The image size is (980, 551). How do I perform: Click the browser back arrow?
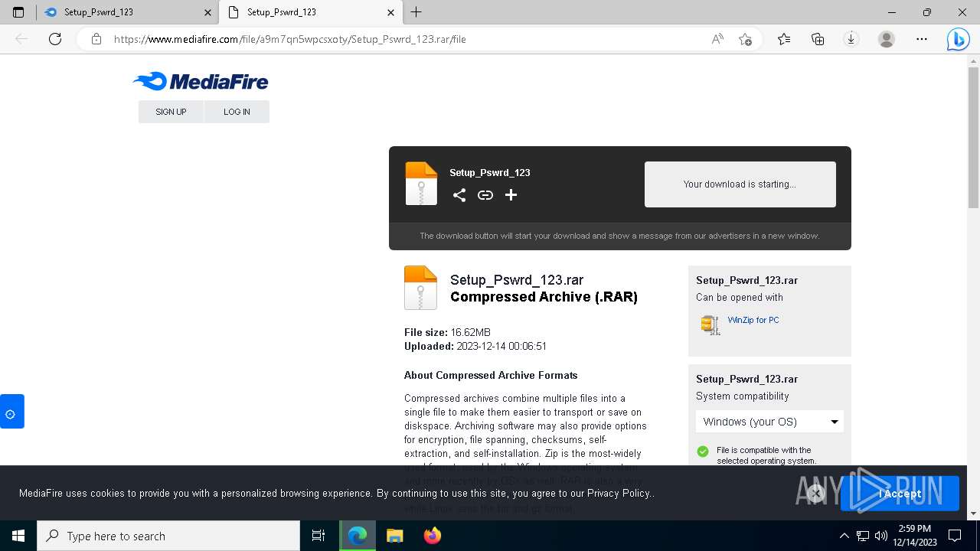point(21,39)
